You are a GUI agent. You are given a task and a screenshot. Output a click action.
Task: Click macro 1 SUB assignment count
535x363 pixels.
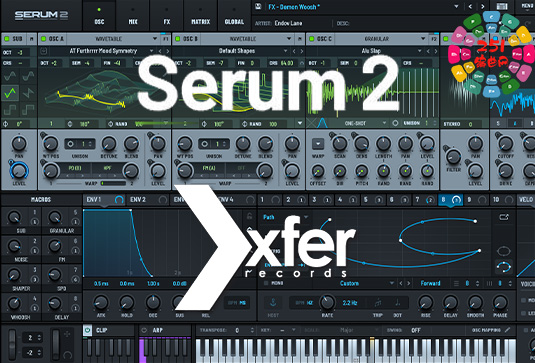[x=34, y=222]
